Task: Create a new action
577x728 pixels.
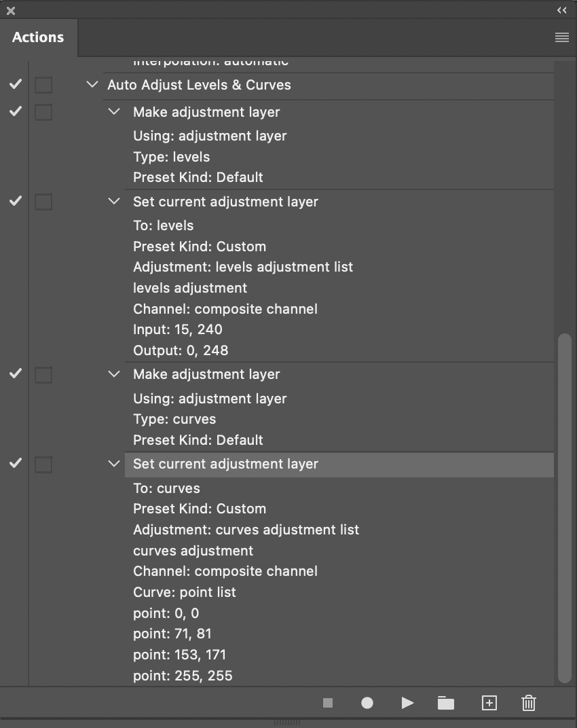Action: 489,703
